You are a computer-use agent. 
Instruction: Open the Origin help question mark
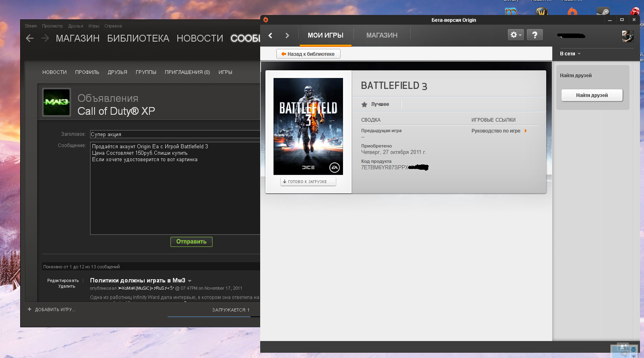(535, 35)
